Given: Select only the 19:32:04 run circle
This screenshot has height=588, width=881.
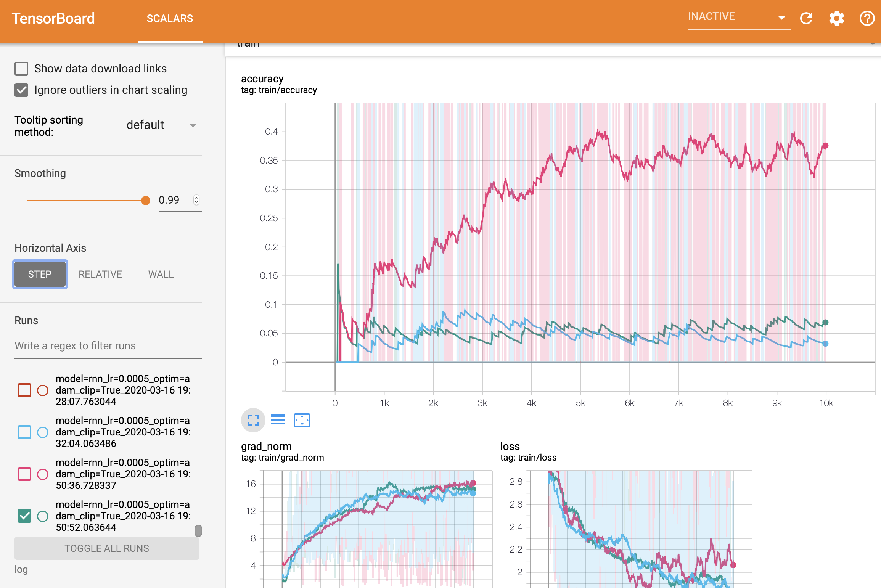Looking at the screenshot, I should pyautogui.click(x=43, y=432).
